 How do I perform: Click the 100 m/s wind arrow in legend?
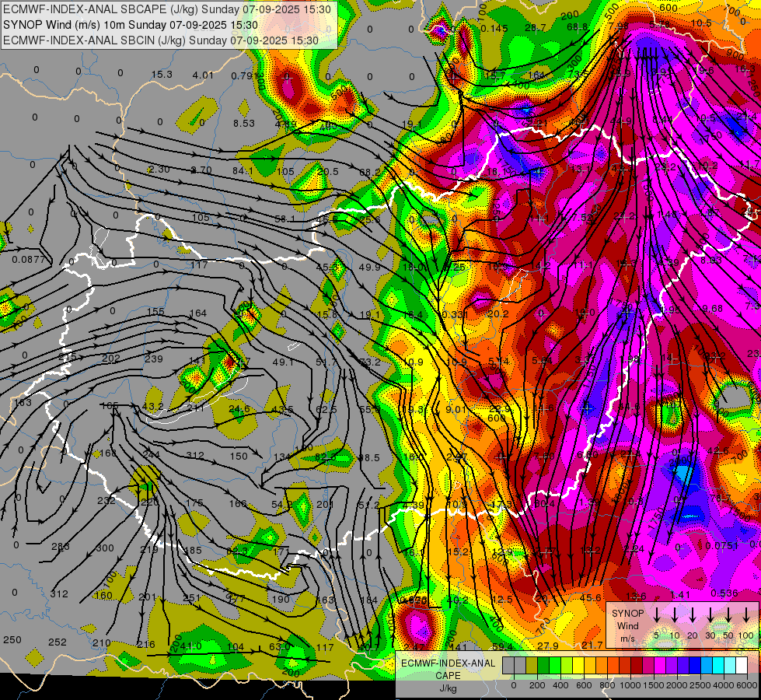[x=746, y=614]
